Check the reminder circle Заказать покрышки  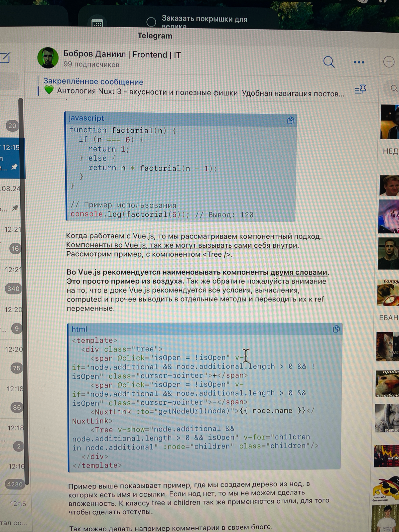[151, 22]
